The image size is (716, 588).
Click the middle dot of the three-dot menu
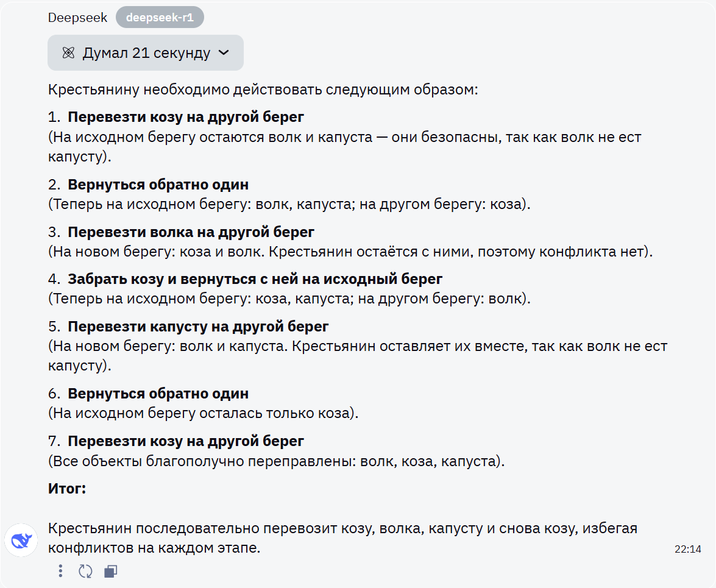[x=60, y=571]
